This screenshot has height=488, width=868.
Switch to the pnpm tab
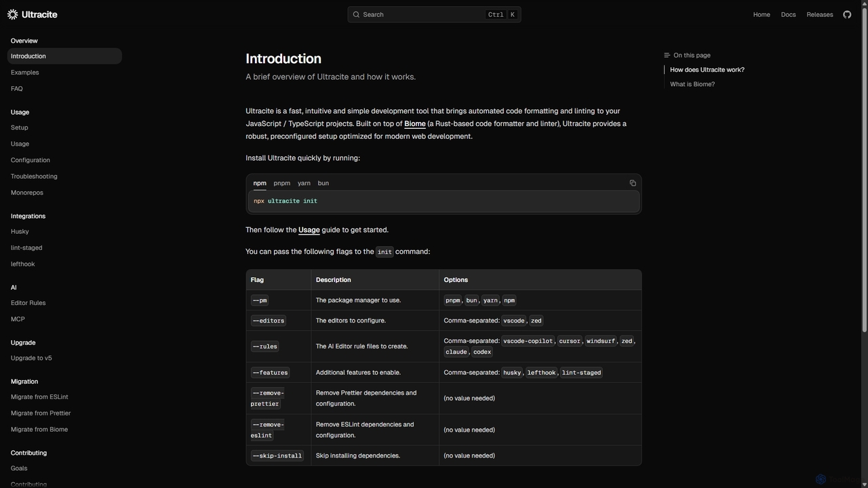(x=282, y=183)
